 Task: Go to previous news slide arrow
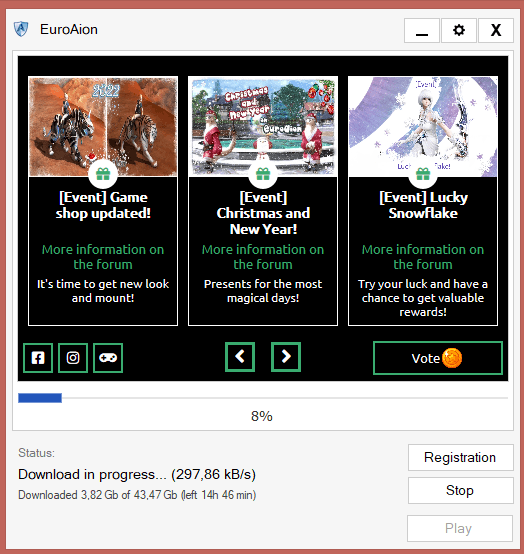point(240,356)
